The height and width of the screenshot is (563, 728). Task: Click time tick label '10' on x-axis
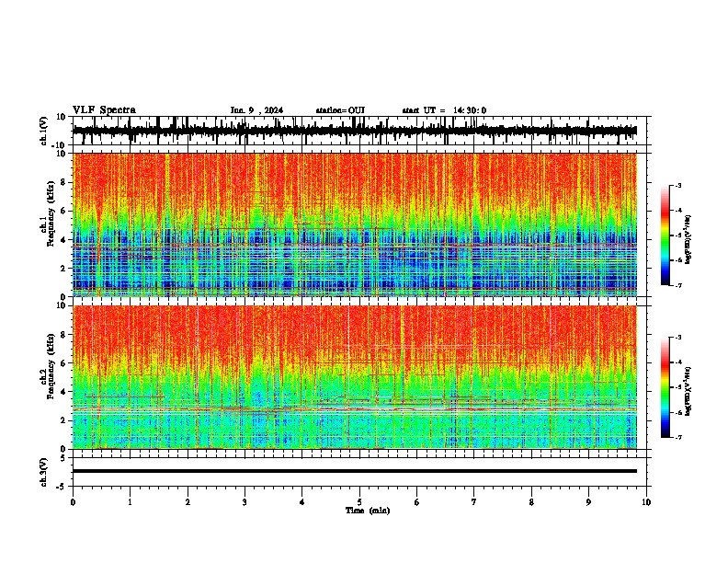646,502
